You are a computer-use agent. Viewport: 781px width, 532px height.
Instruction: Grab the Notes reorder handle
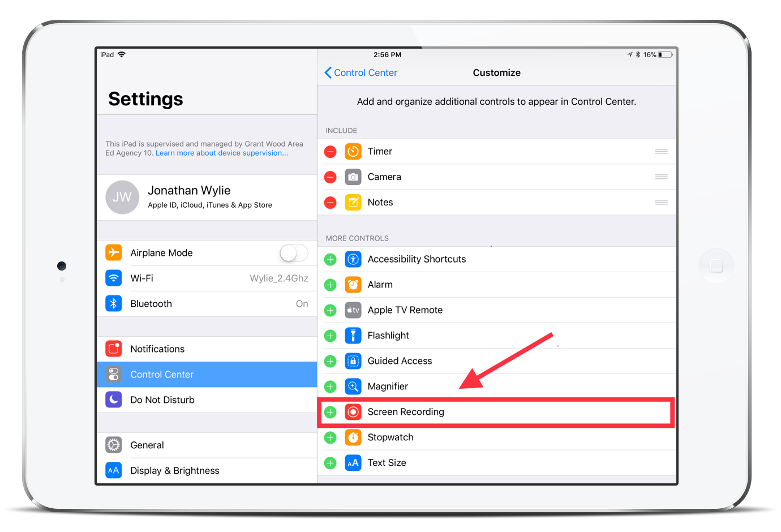pyautogui.click(x=661, y=203)
